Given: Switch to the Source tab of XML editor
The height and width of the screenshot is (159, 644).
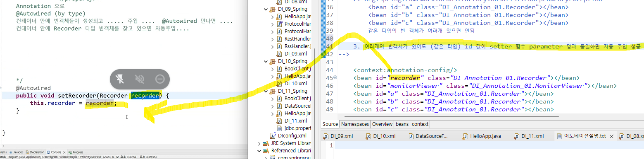Looking at the screenshot, I should click(x=330, y=124).
